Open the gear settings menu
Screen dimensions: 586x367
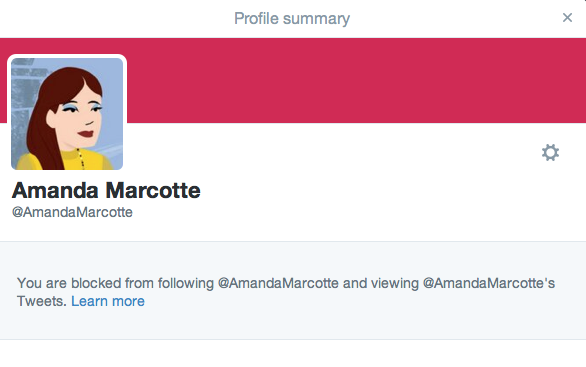[550, 152]
